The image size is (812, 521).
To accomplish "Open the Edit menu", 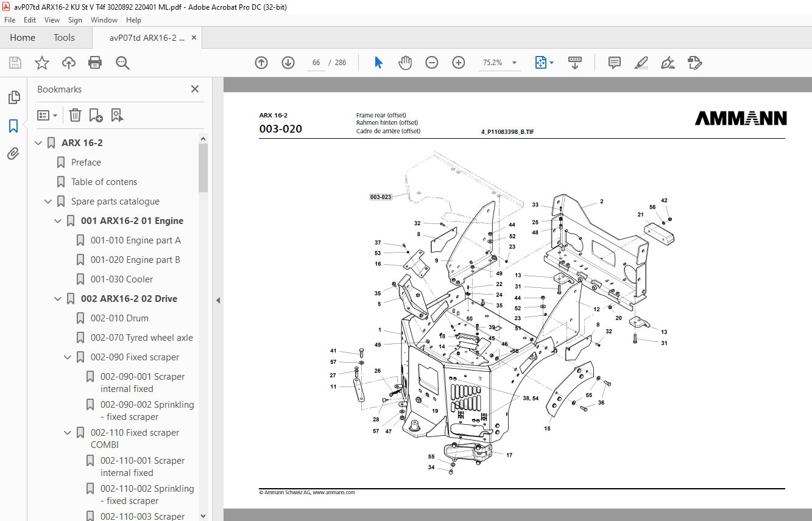I will point(30,20).
